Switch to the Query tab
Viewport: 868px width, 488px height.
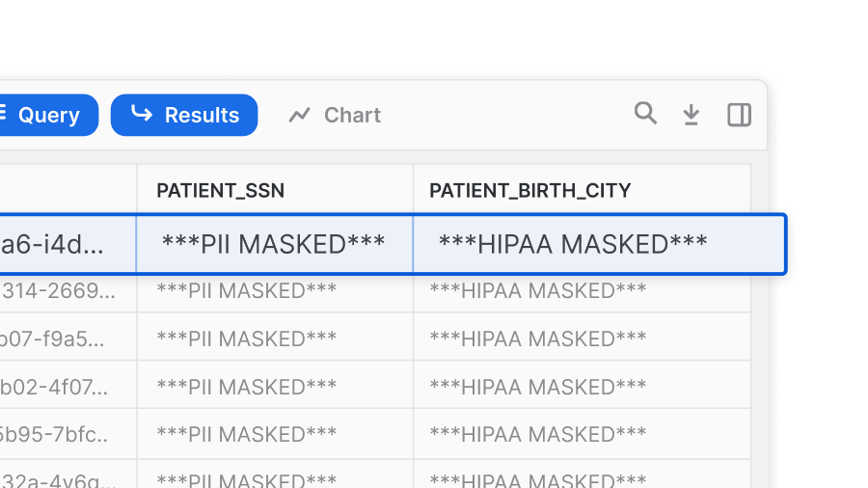point(46,116)
